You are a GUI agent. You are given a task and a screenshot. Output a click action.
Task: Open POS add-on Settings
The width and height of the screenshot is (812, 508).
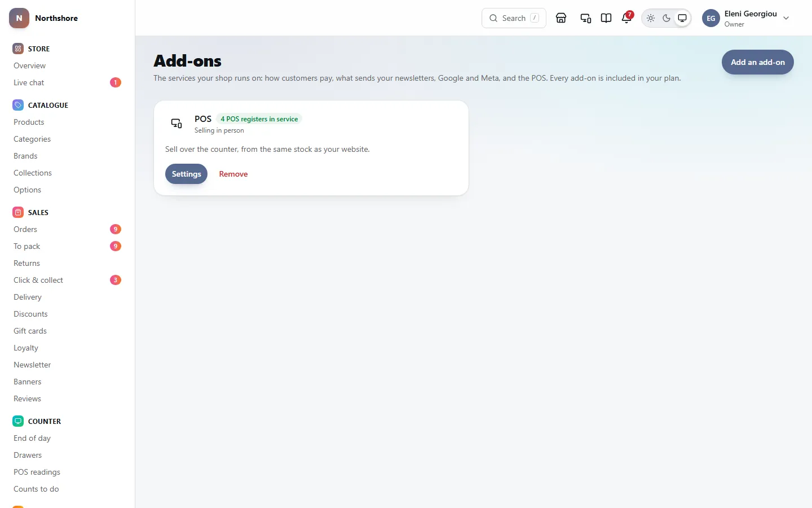[186, 174]
